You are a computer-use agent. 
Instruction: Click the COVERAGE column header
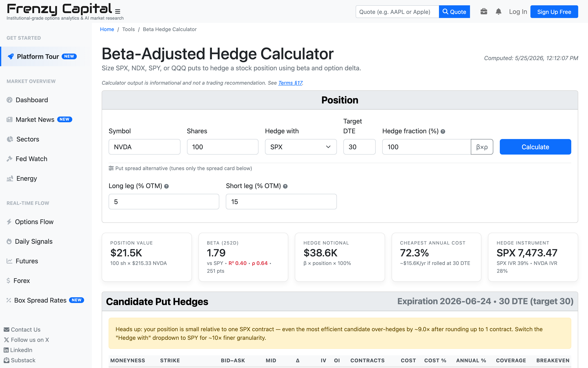pos(511,360)
